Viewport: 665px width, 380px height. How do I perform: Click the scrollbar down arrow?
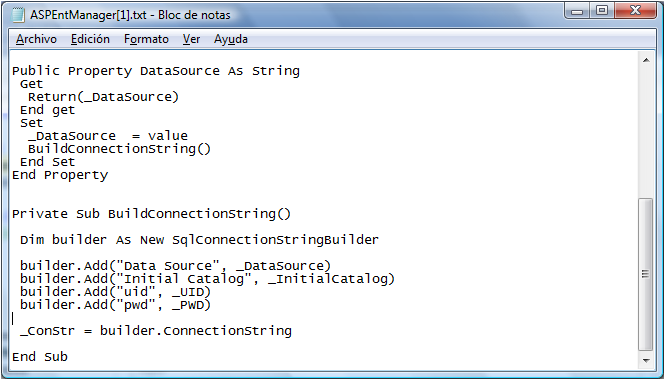(646, 360)
